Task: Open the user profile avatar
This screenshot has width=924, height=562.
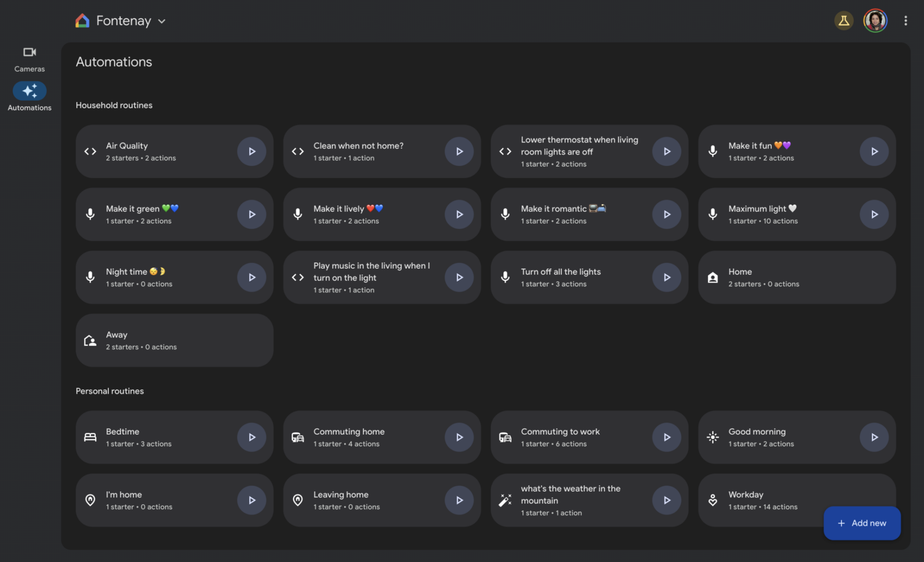Action: click(875, 21)
